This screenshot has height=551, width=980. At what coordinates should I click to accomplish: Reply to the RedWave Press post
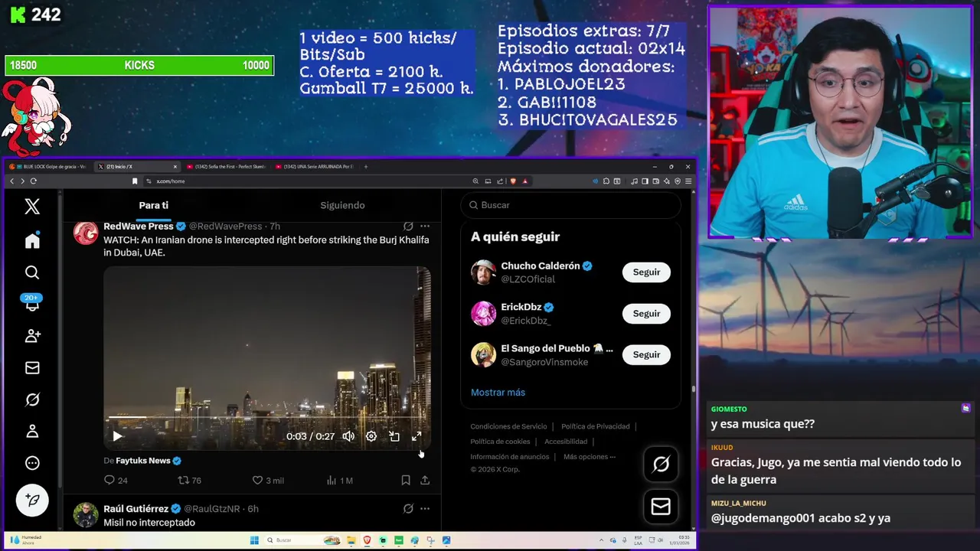tap(116, 481)
